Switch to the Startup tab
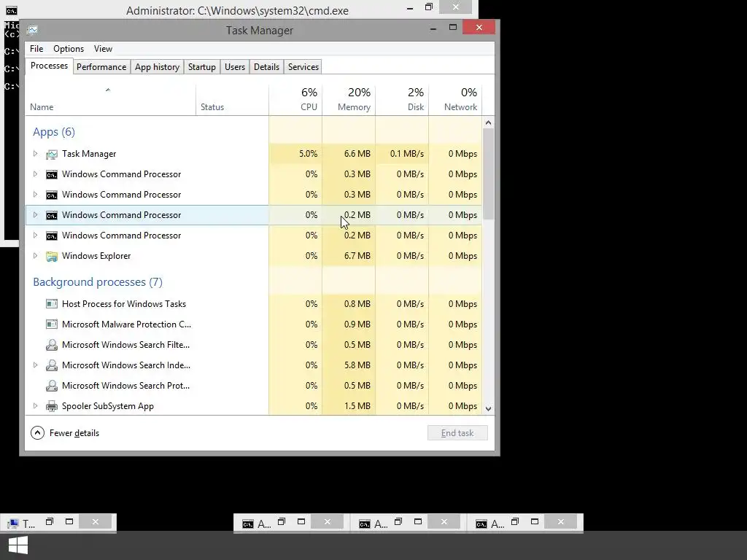Image resolution: width=747 pixels, height=560 pixels. (x=202, y=67)
